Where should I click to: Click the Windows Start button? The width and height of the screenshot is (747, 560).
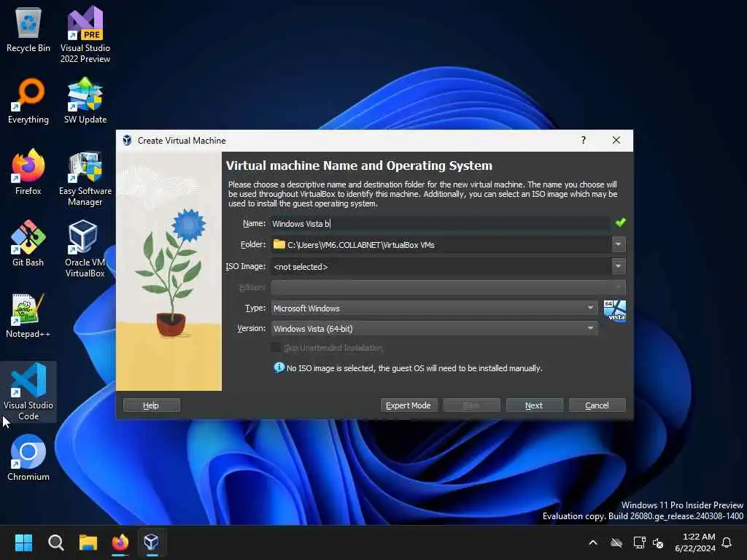[23, 542]
